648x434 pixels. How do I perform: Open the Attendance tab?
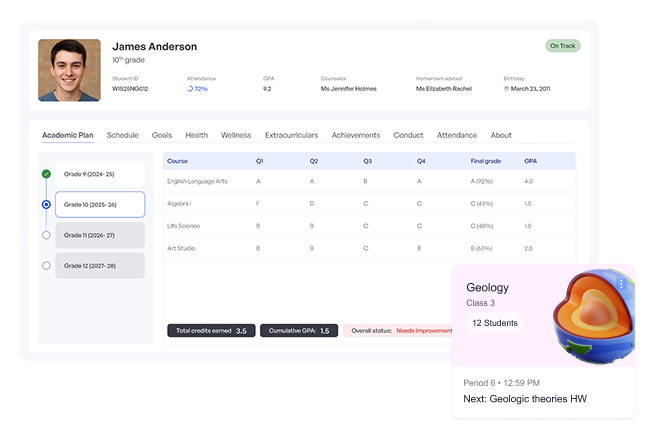click(x=457, y=135)
